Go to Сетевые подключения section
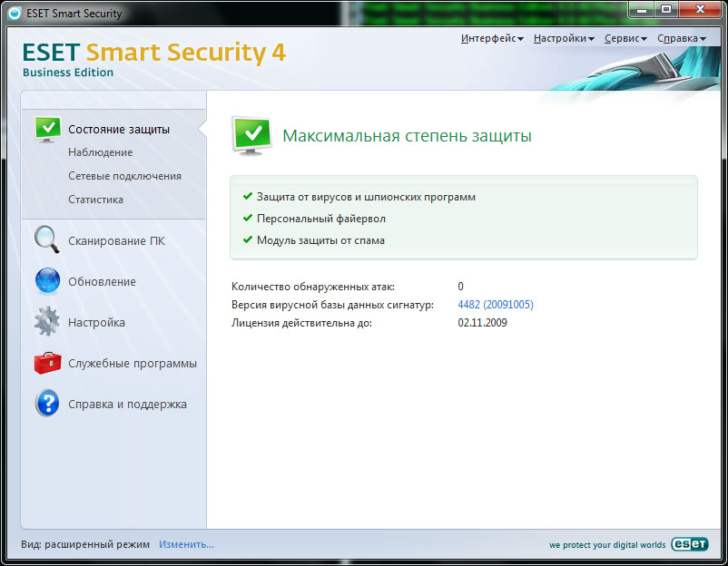This screenshot has height=566, width=728. (124, 176)
